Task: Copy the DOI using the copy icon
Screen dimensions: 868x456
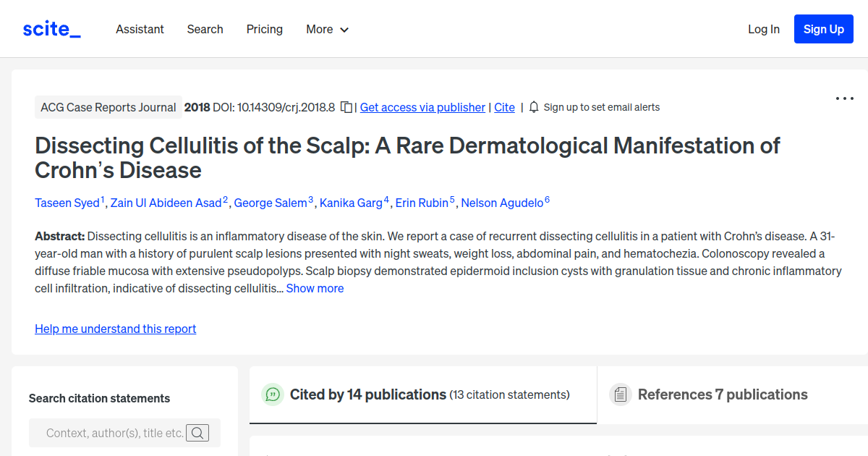Action: [346, 106]
